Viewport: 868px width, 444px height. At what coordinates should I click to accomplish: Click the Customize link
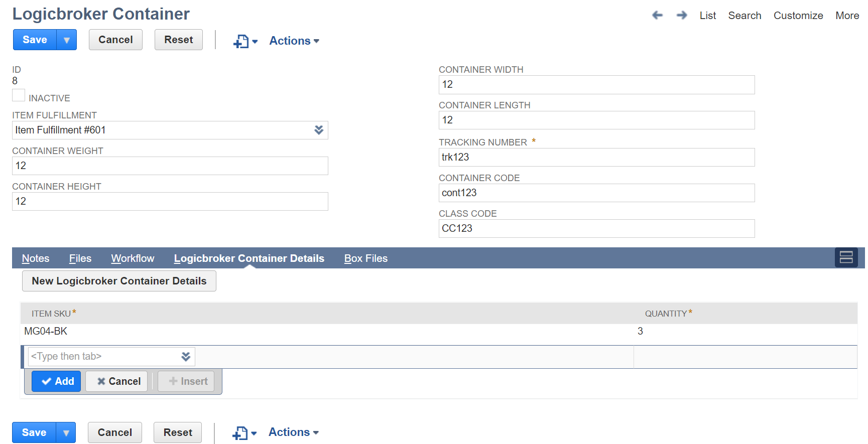pos(798,16)
